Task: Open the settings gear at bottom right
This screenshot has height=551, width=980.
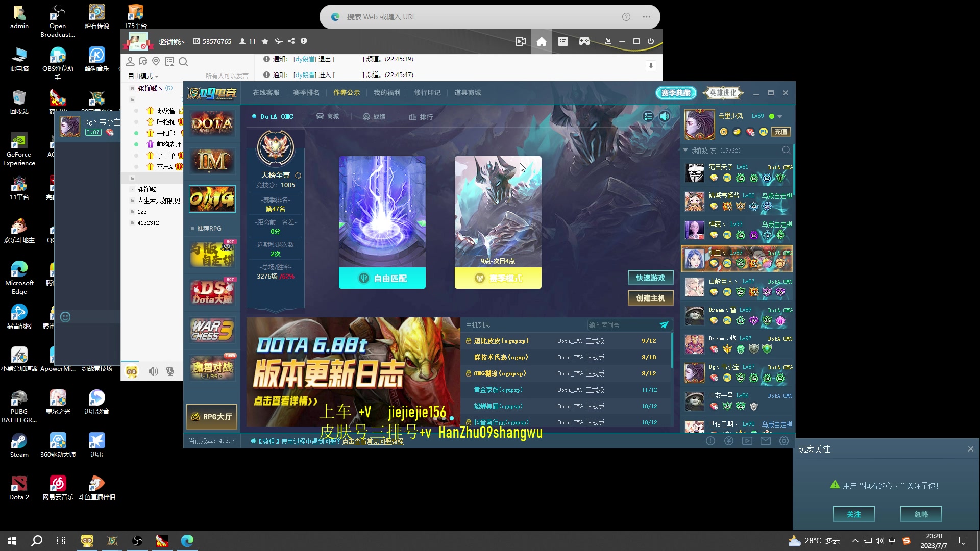Action: pos(784,441)
